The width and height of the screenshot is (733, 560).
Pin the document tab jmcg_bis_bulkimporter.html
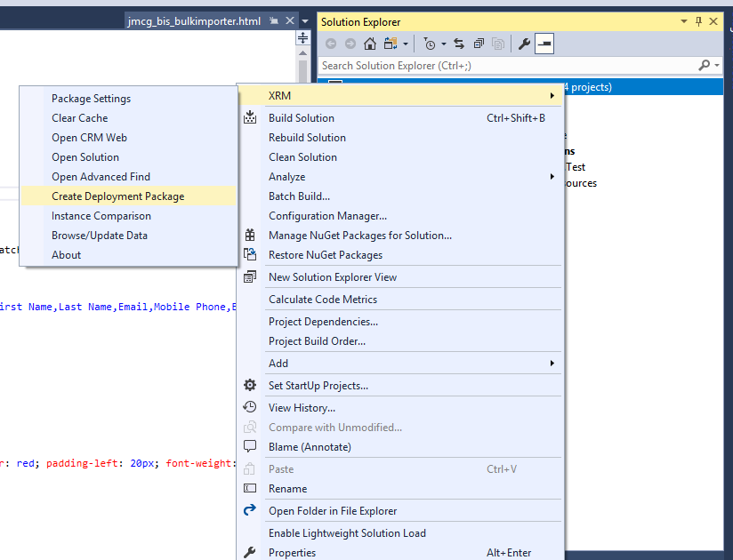coord(274,20)
